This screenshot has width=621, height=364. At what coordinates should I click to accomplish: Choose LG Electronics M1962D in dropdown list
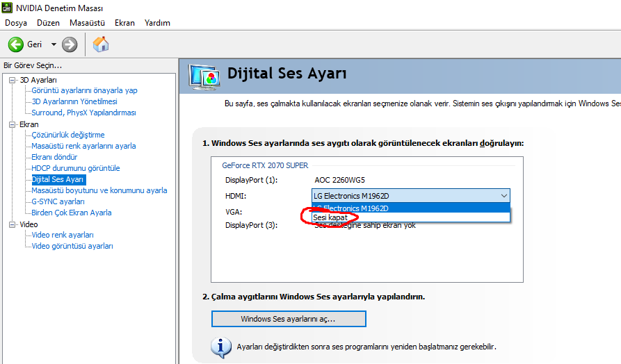point(411,208)
